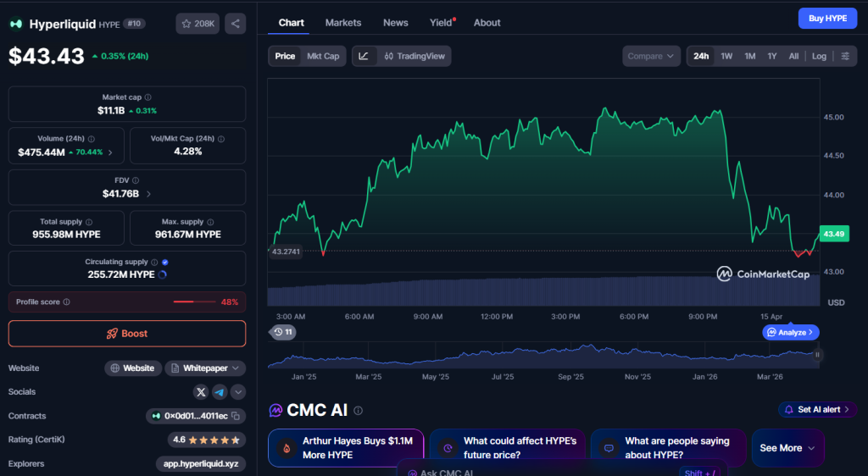868x476 pixels.
Task: Add Hyperliquid to watchlist via star button
Action: 199,24
